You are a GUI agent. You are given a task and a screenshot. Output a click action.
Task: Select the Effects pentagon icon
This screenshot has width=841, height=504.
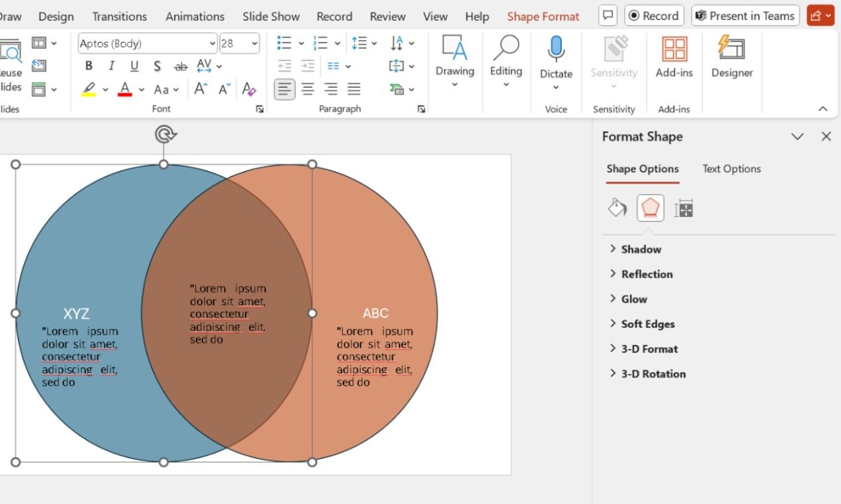(x=651, y=208)
